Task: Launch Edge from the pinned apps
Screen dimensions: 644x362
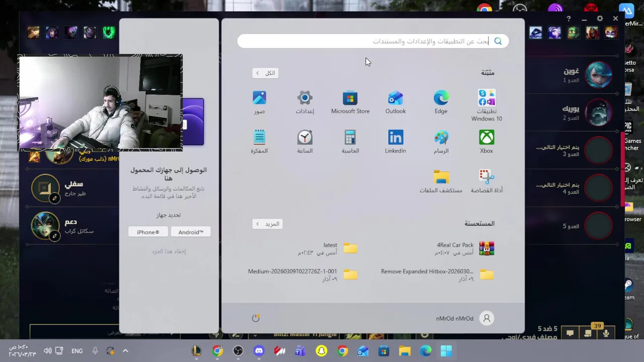Action: pyautogui.click(x=441, y=102)
